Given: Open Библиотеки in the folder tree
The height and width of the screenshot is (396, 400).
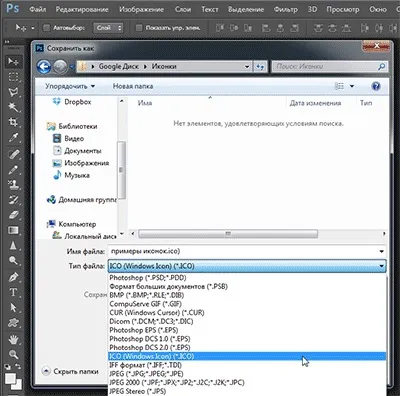Looking at the screenshot, I should click(72, 126).
